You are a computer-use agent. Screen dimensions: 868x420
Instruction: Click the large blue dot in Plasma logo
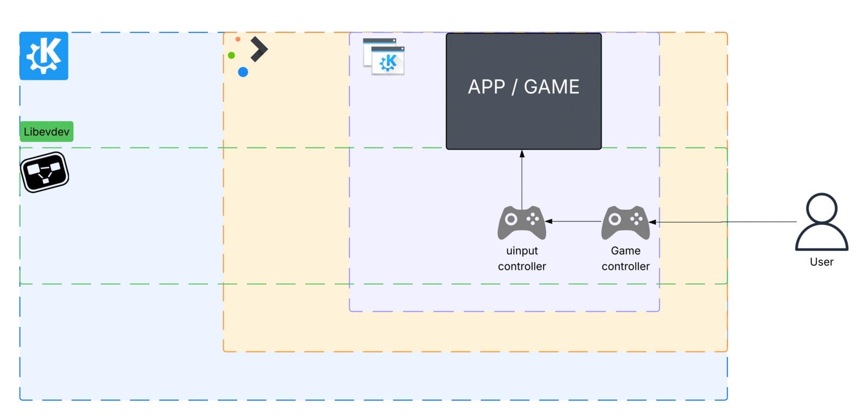point(243,72)
